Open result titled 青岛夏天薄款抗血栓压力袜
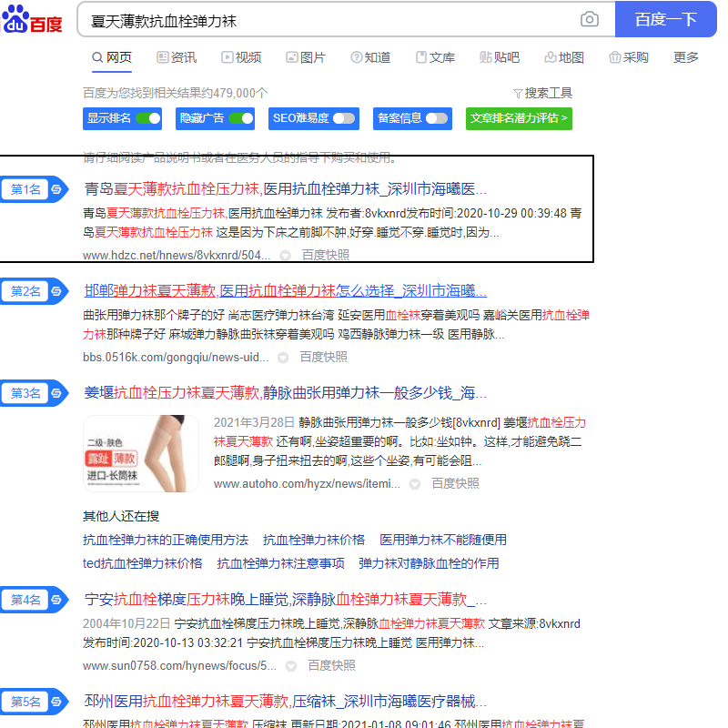Viewport: 728px width, 728px height. click(285, 189)
